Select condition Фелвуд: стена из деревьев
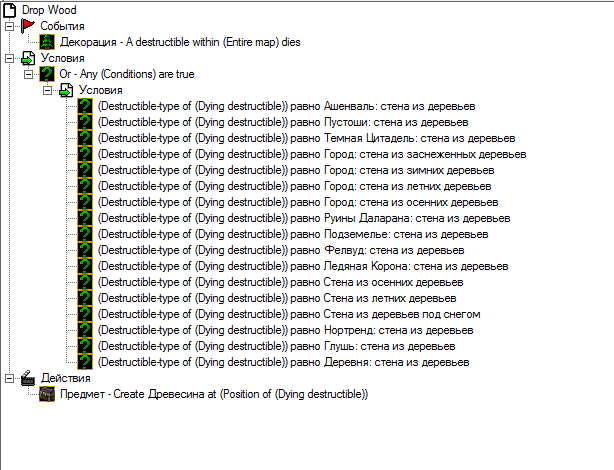 tap(281, 250)
